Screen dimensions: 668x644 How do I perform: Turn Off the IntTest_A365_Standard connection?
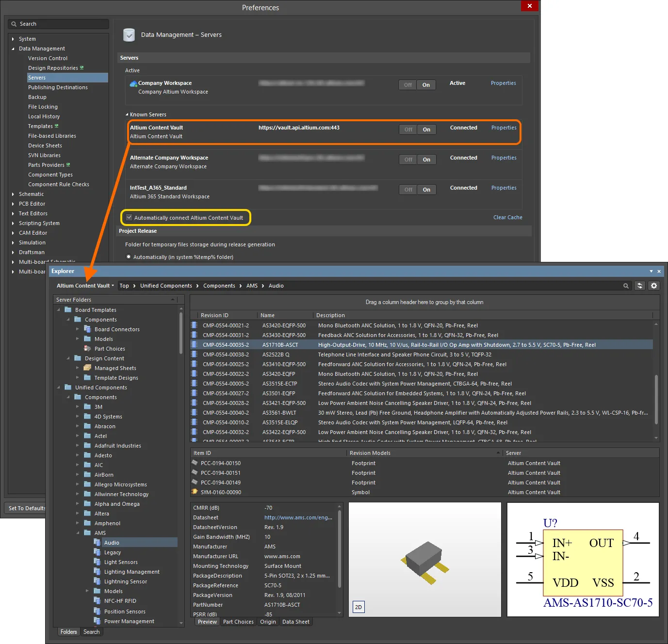(408, 190)
